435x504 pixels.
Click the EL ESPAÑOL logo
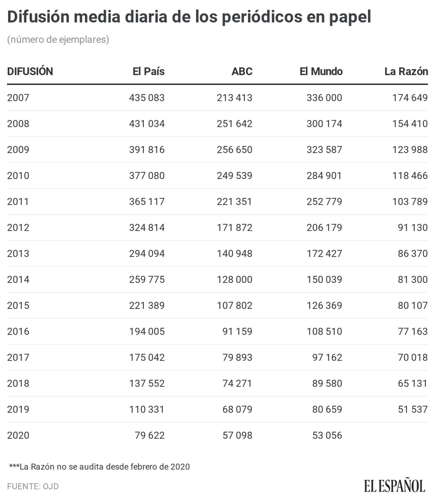pos(394,486)
